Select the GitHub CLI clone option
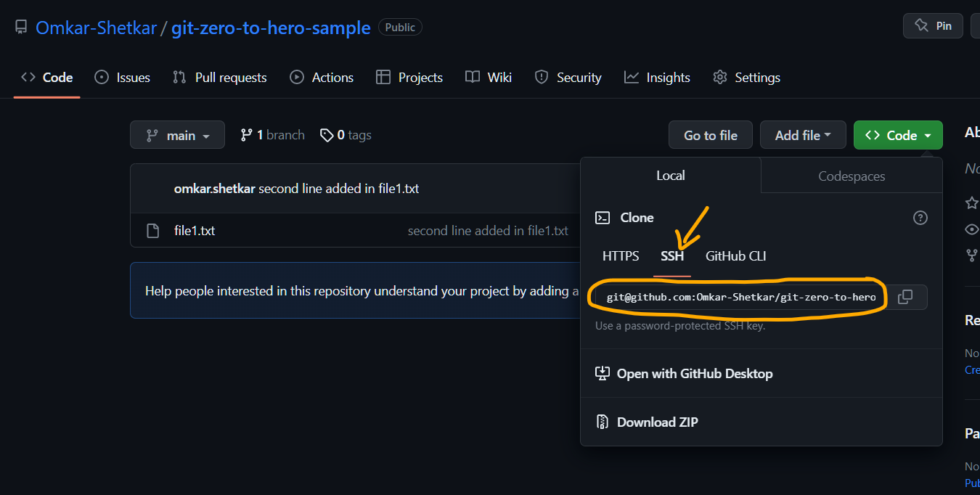Viewport: 980px width, 495px height. point(735,255)
